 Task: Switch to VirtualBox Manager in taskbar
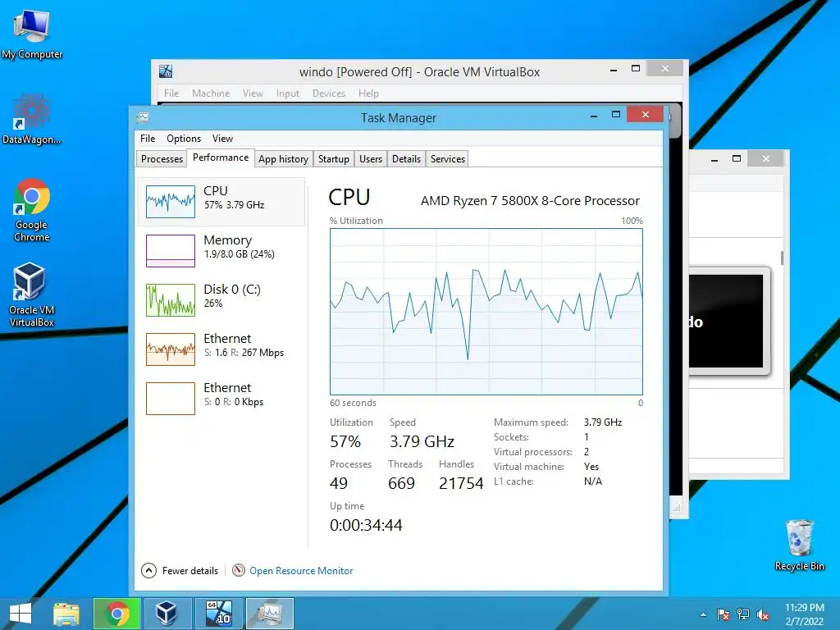tap(167, 614)
